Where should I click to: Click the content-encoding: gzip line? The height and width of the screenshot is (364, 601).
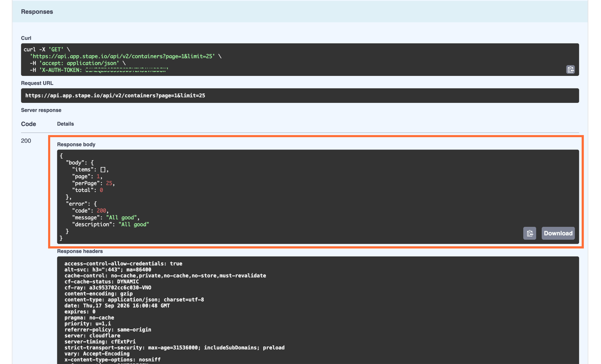pos(99,294)
